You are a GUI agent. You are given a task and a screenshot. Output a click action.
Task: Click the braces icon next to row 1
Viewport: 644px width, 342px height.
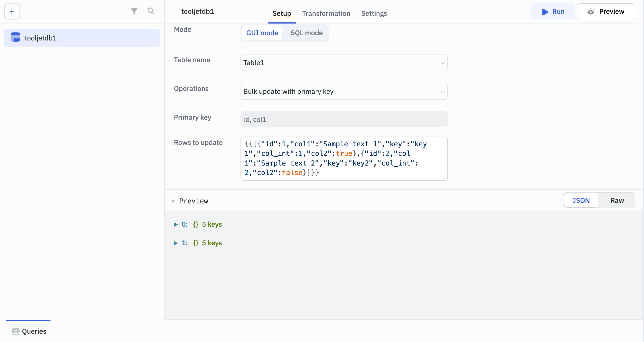(x=196, y=243)
